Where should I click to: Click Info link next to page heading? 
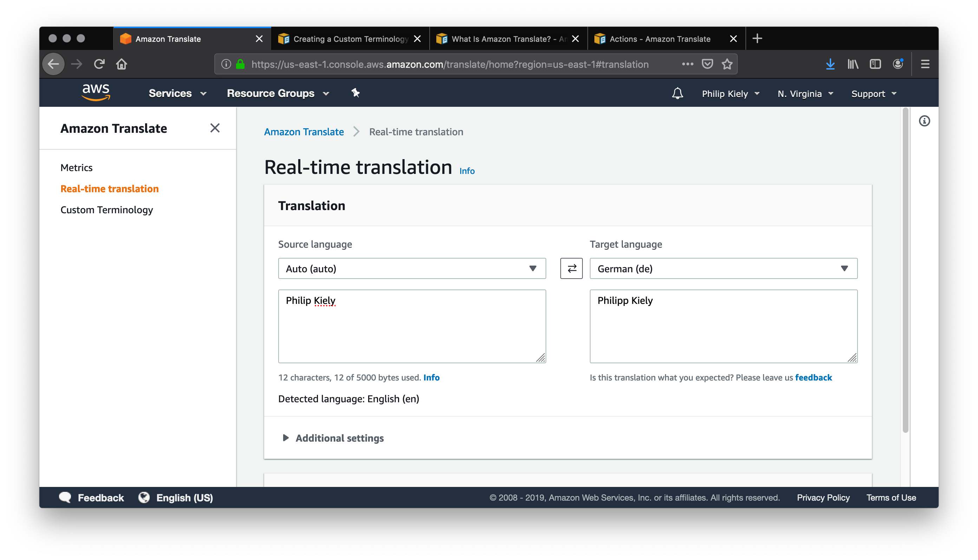467,171
